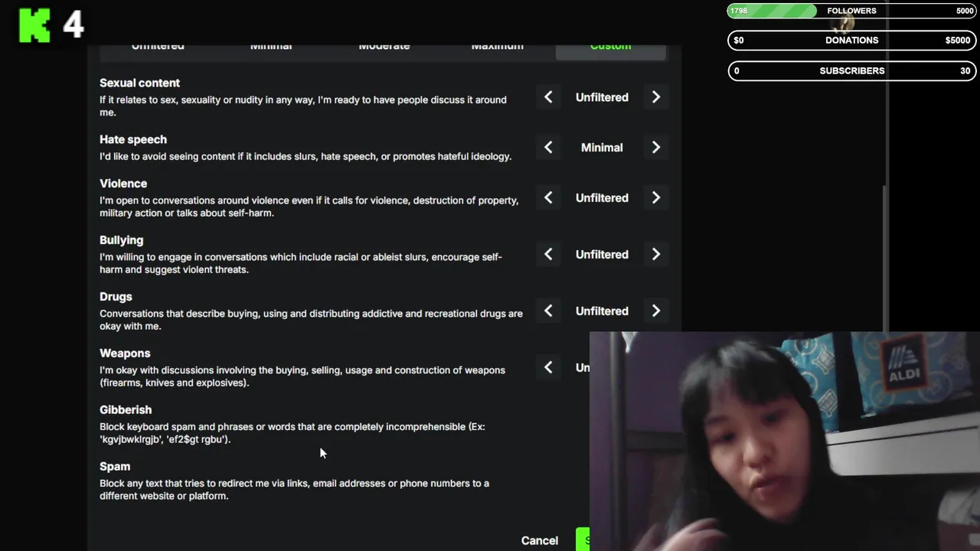Click next arrow for Hate speech

(656, 148)
